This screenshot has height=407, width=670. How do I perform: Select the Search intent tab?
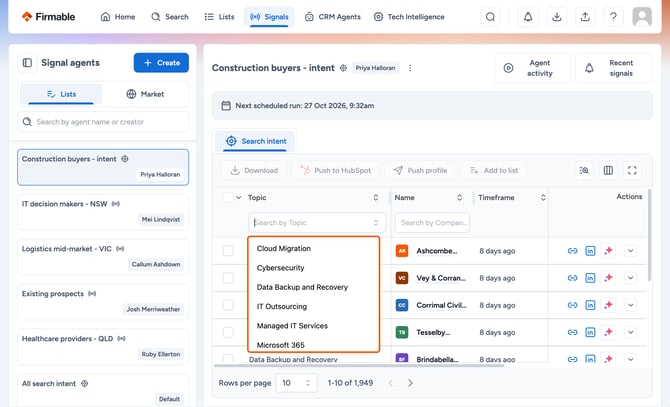256,141
